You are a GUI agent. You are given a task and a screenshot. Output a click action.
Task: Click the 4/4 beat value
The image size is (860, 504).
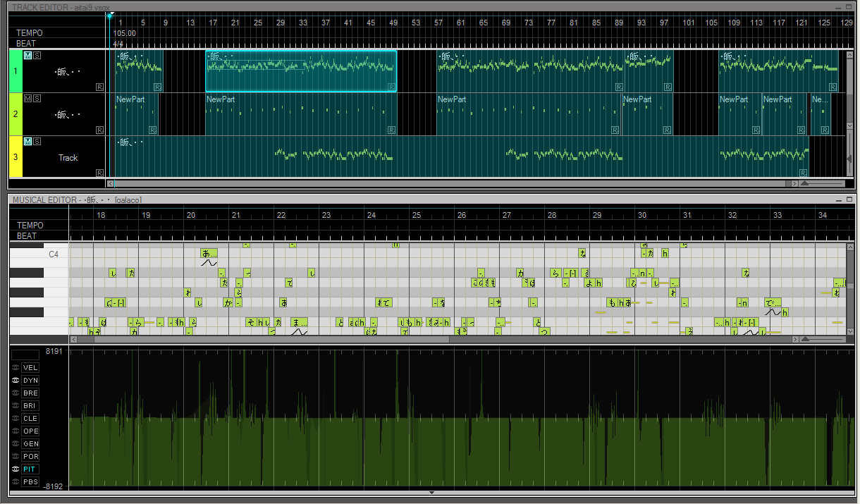118,44
